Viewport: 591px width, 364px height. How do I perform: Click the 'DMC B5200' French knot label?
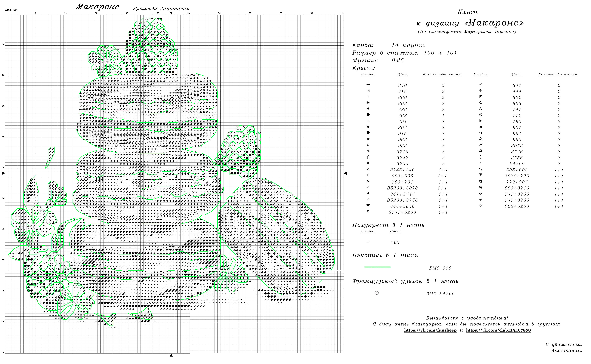click(440, 294)
